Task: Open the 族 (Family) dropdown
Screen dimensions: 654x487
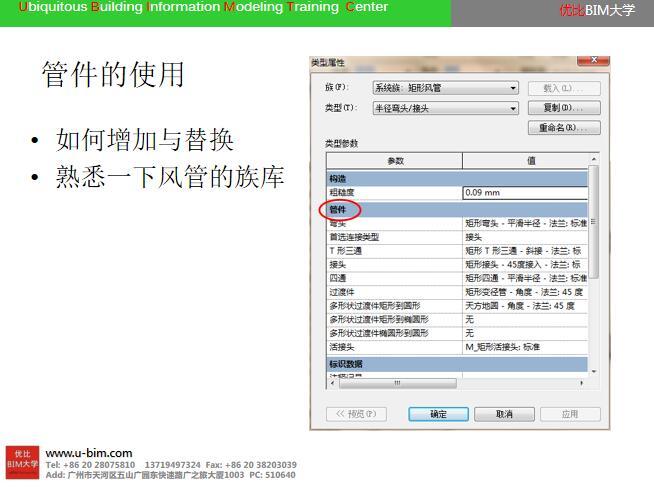Action: point(445,88)
